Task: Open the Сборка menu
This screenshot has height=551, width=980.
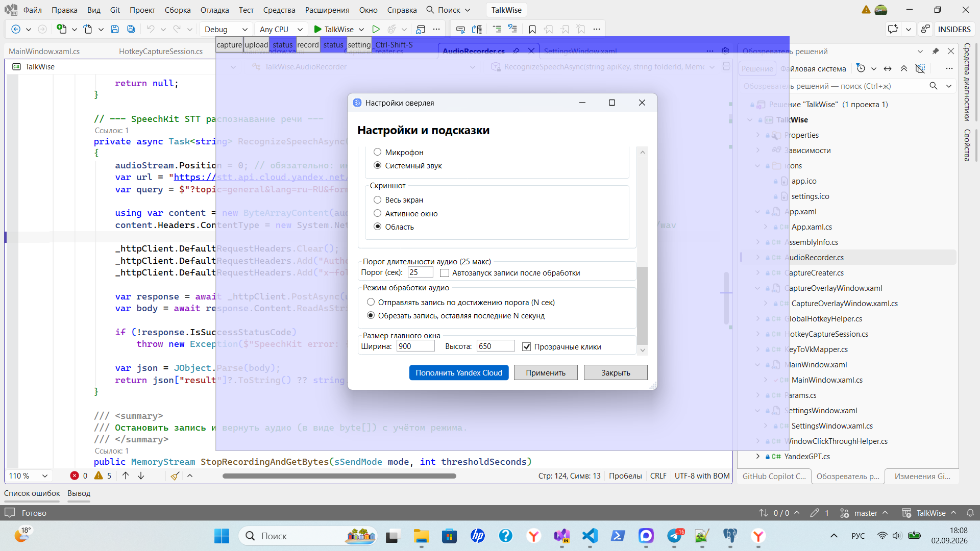Action: tap(178, 10)
